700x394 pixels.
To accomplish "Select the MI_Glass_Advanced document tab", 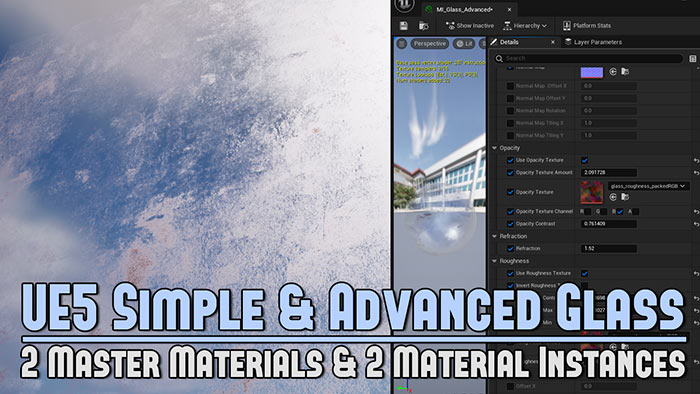I will 464,9.
